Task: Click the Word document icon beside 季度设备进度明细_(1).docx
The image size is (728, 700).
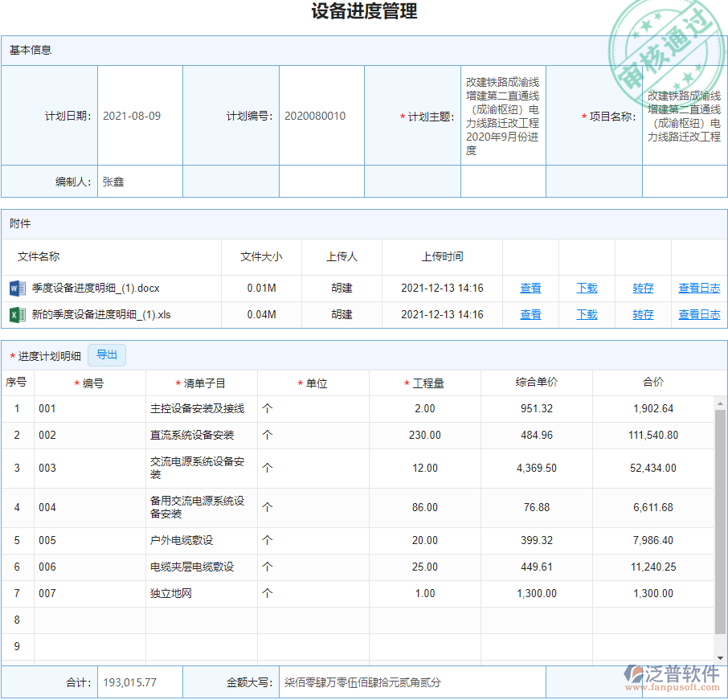Action: click(x=18, y=288)
